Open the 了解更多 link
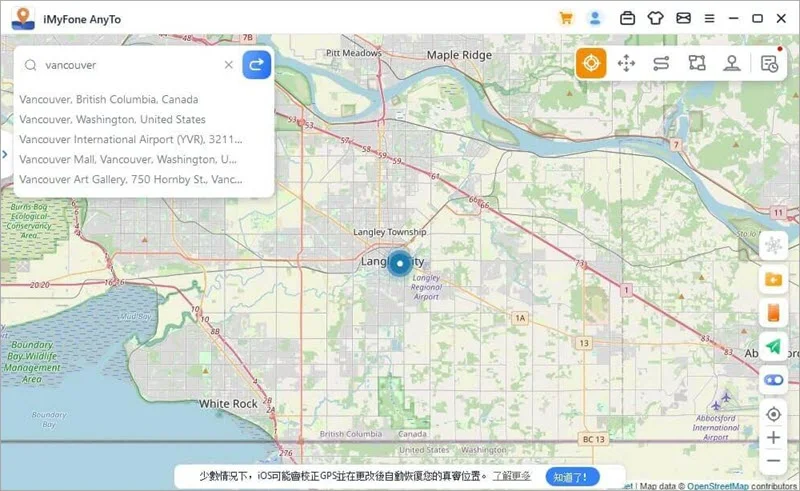The height and width of the screenshot is (491, 800). (x=511, y=476)
